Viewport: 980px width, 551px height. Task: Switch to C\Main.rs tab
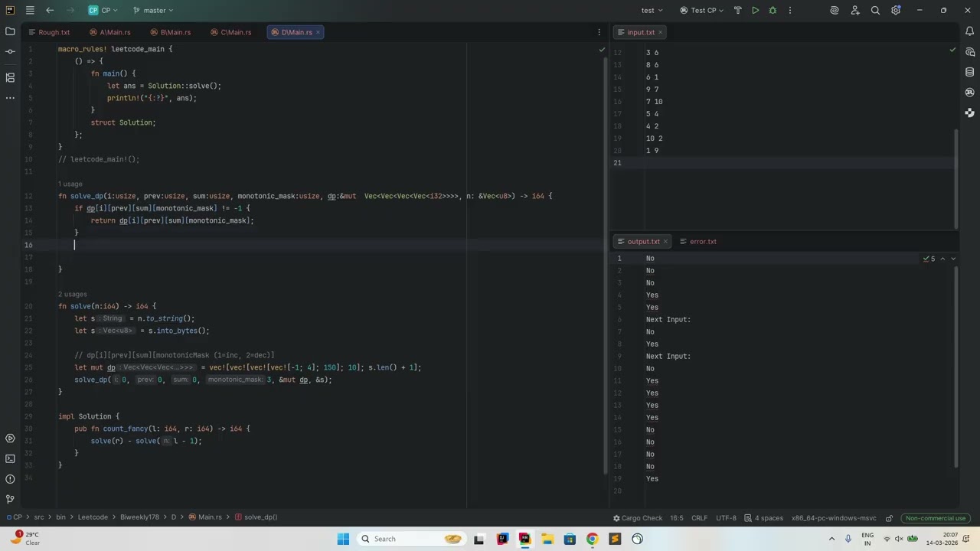231,32
